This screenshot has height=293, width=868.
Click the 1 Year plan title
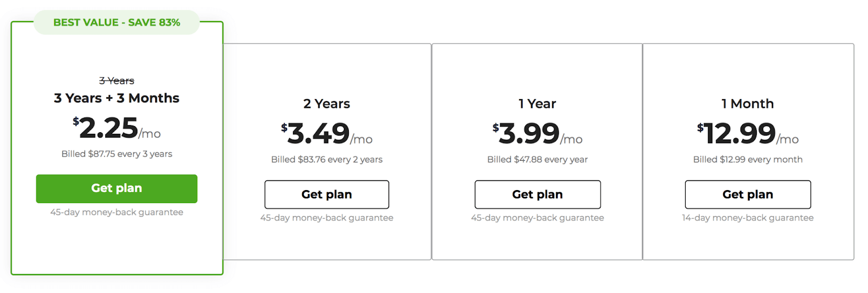tap(538, 103)
